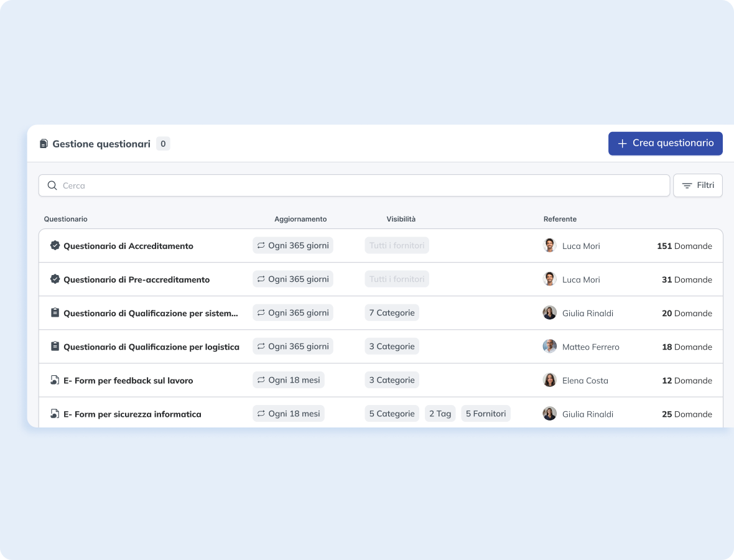Click Ogni 18 mesi badge for feedback form
Viewport: 734px width, 560px height.
288,380
